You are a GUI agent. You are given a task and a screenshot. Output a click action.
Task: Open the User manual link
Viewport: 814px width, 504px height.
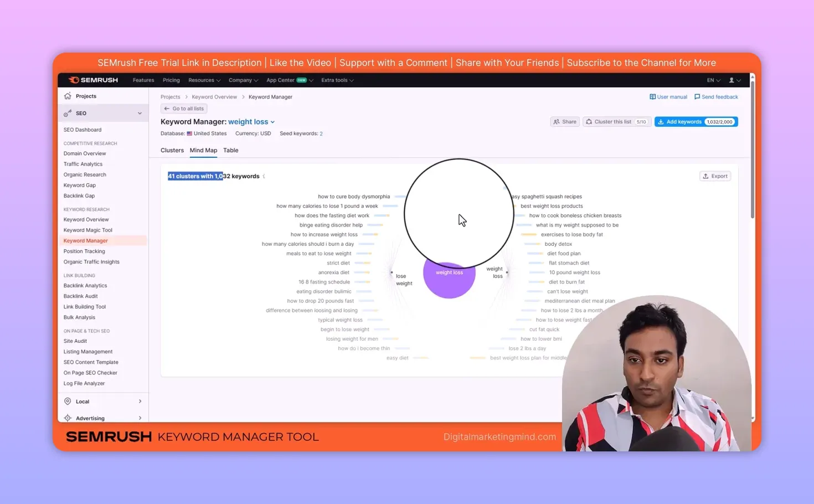(672, 97)
